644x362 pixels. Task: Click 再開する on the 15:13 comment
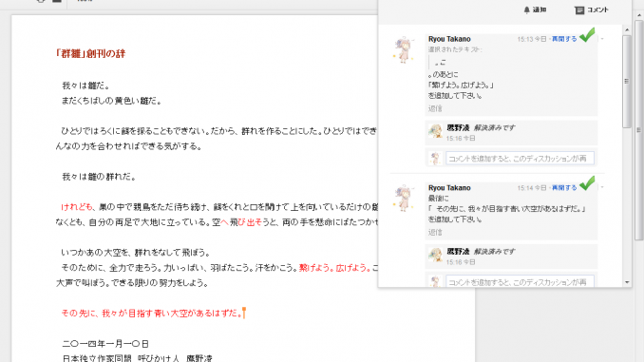pos(564,39)
